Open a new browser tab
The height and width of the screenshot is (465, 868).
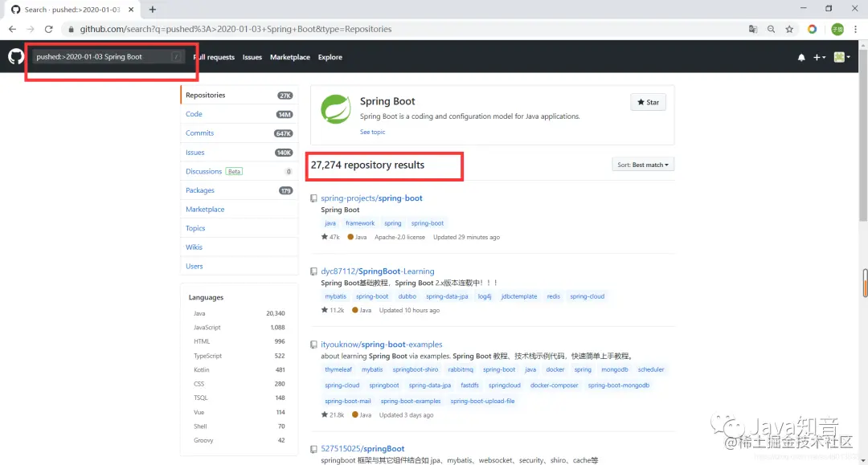click(x=152, y=10)
